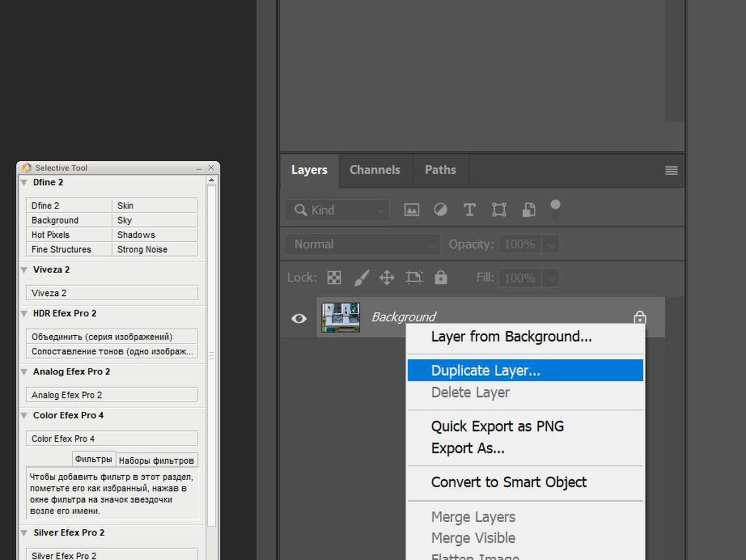Click the Fill value field
Viewport: 746px width, 560px height.
(520, 278)
